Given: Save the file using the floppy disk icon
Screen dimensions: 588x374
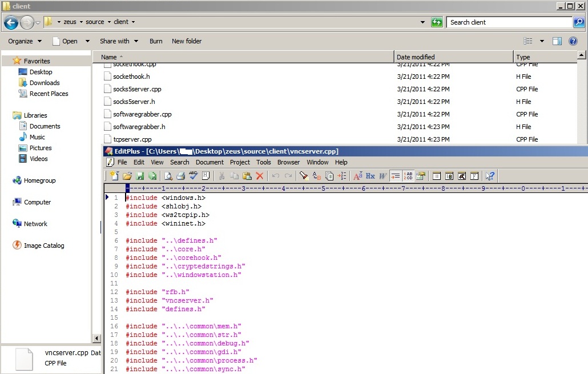Looking at the screenshot, I should point(140,176).
